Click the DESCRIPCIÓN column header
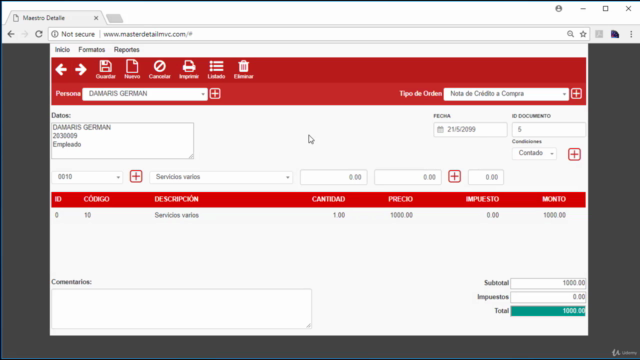Image resolution: width=640 pixels, height=360 pixels. tap(176, 199)
